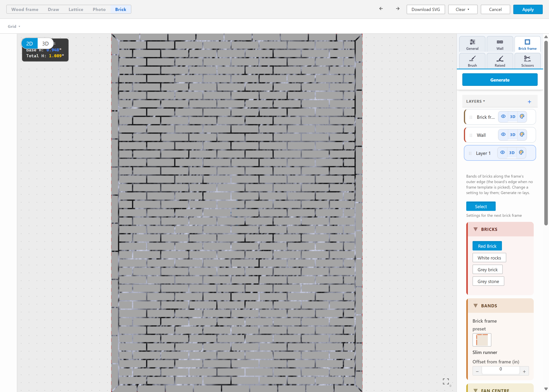
Task: Hide the Wall layer
Action: [x=503, y=134]
